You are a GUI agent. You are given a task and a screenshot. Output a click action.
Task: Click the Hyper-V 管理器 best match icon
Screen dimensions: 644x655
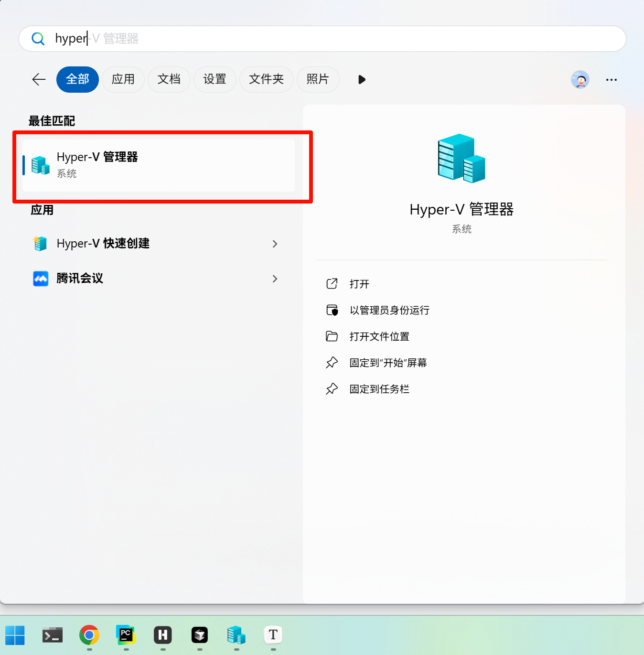40,165
